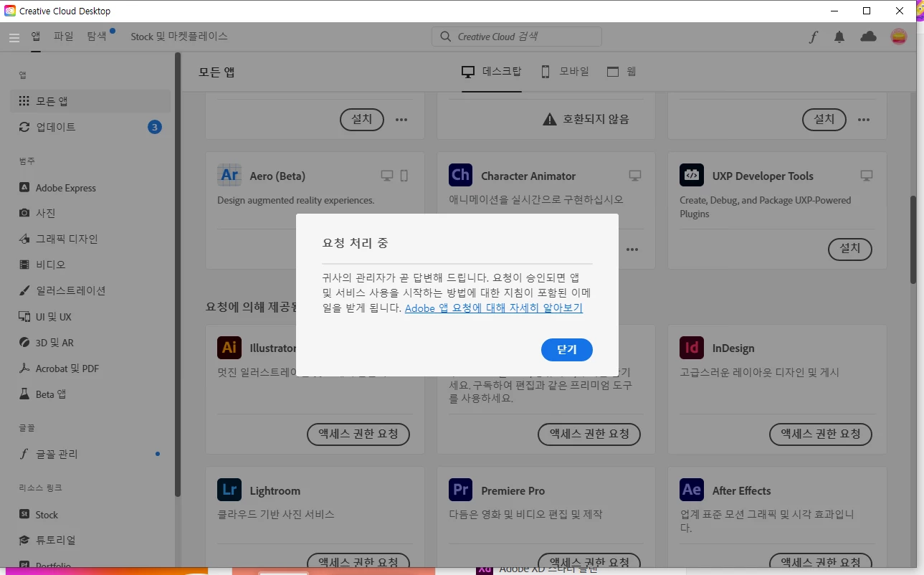The width and height of the screenshot is (924, 575).
Task: Open more options on Character Animator card
Action: (632, 250)
